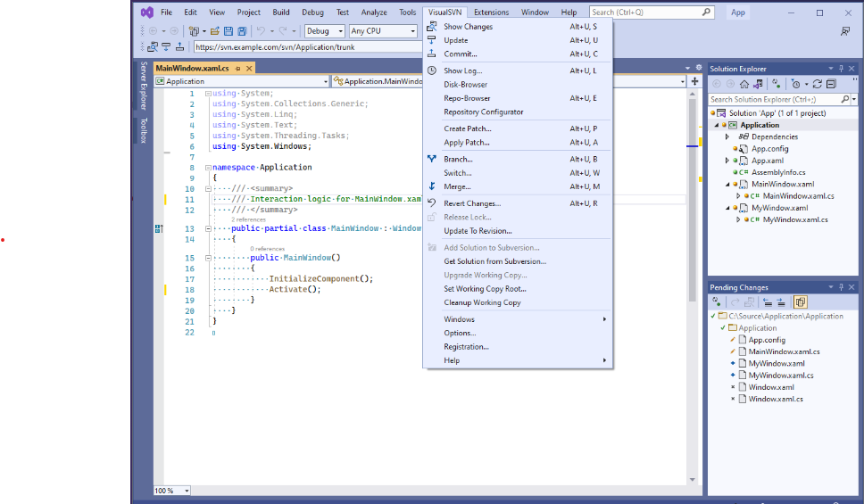Click the Open File toolbar icon
Screen dimensions: 864x504
tap(215, 31)
